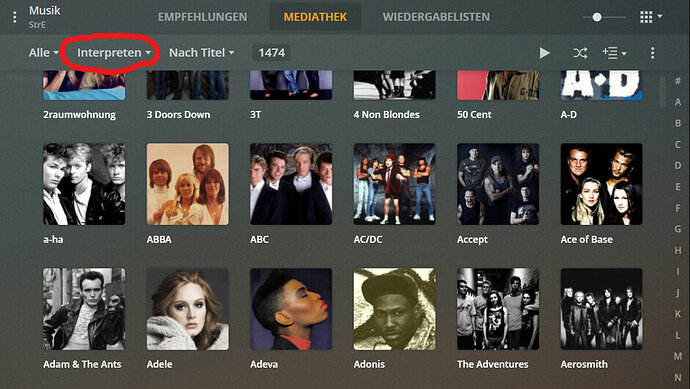Switch to the Wiedergabelisten tab
Image resolution: width=690 pixels, height=389 pixels.
click(x=436, y=17)
